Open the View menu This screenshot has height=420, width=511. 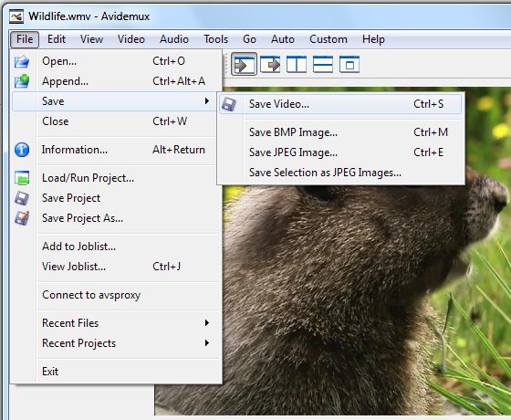(91, 39)
